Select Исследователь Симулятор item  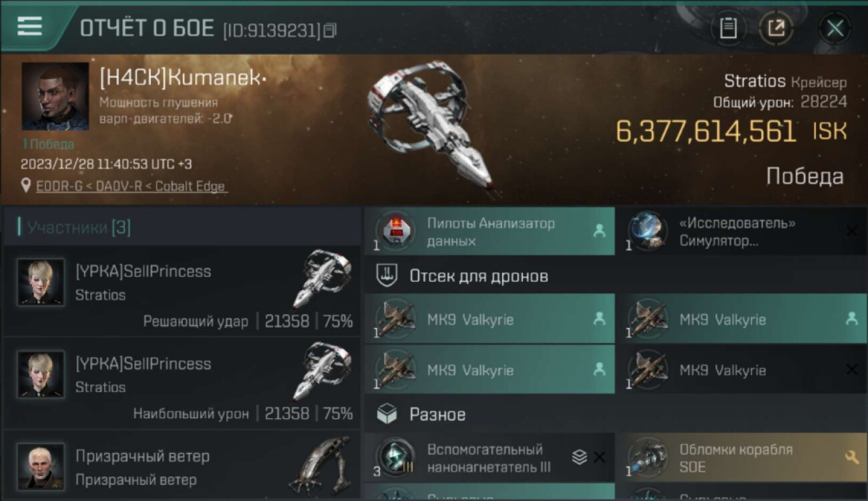click(742, 231)
